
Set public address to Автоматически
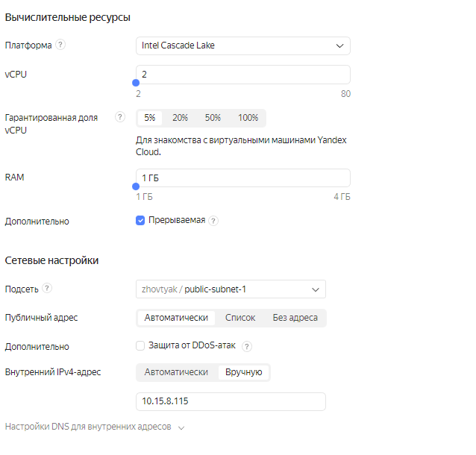tap(176, 318)
